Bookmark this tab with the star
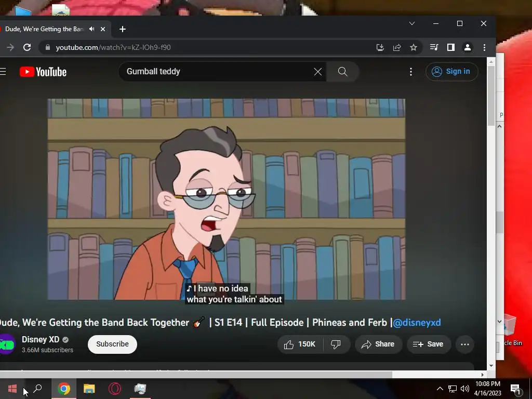This screenshot has height=399, width=532. pyautogui.click(x=413, y=47)
